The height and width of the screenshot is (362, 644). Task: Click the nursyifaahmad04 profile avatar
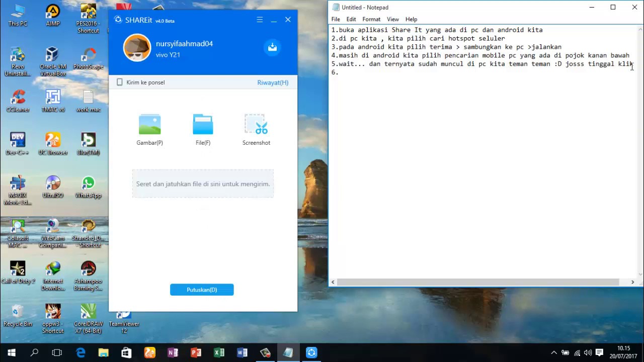tap(137, 48)
